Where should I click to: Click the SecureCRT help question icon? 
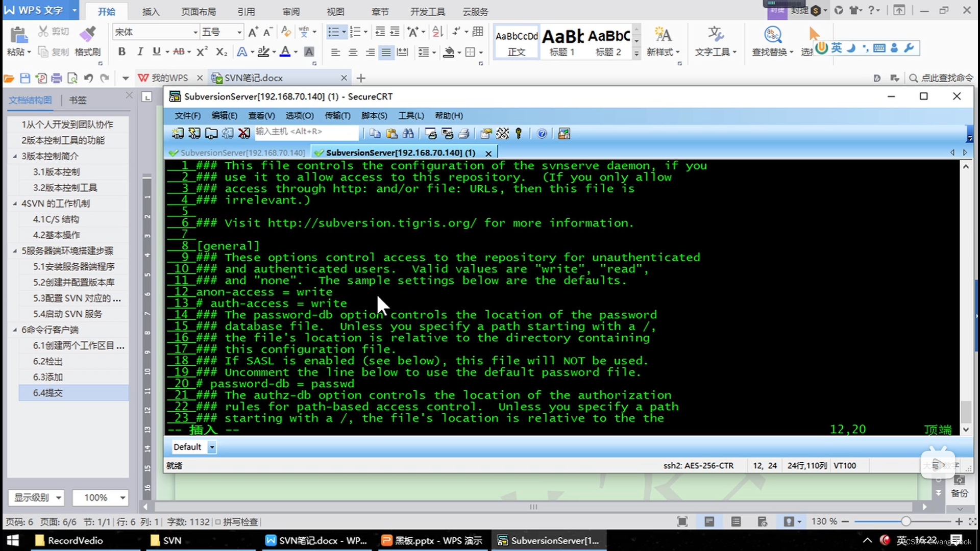(542, 134)
